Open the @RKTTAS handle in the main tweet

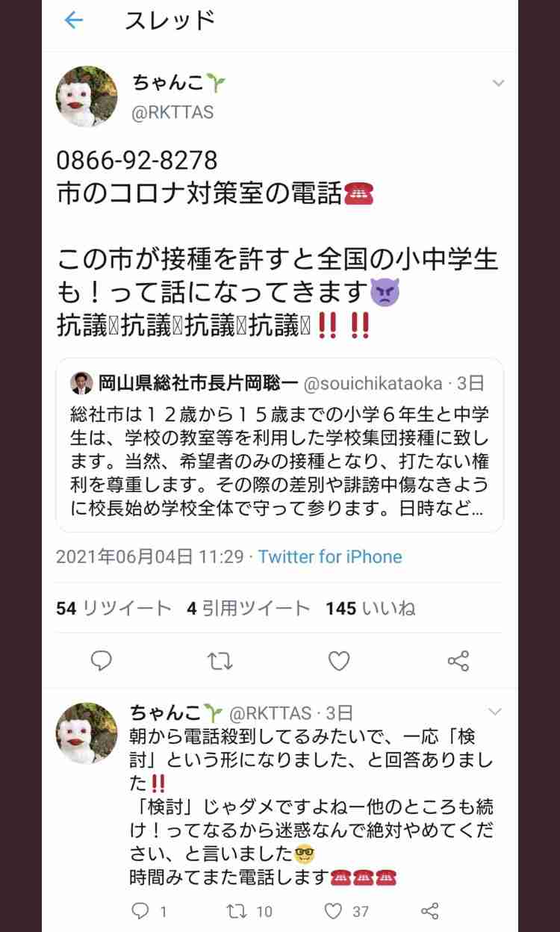coord(172,112)
